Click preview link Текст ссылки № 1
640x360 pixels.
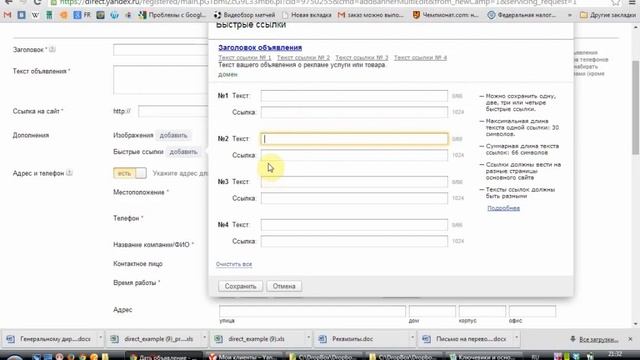coord(244,58)
